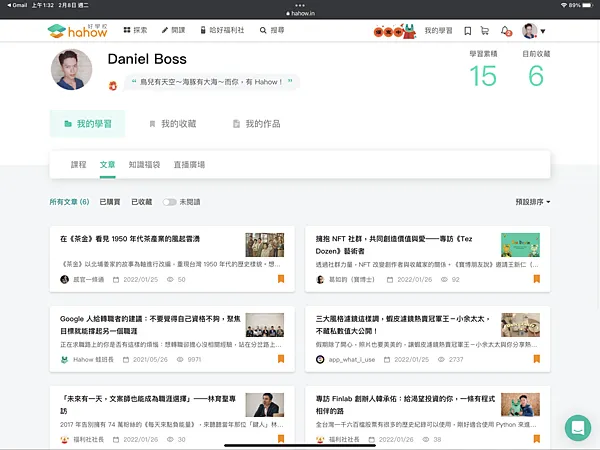Click the 茶金 article thumbnail
The height and width of the screenshot is (450, 600).
[x=265, y=245]
